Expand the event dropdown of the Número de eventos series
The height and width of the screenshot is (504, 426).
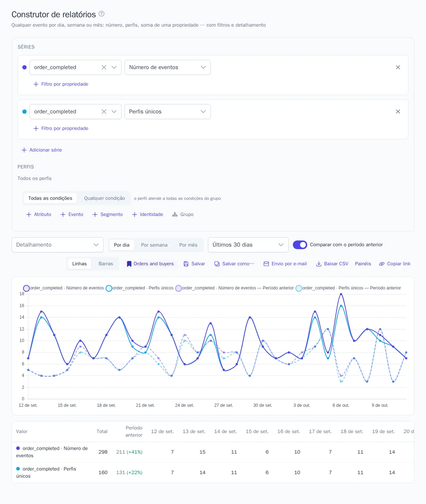(114, 67)
